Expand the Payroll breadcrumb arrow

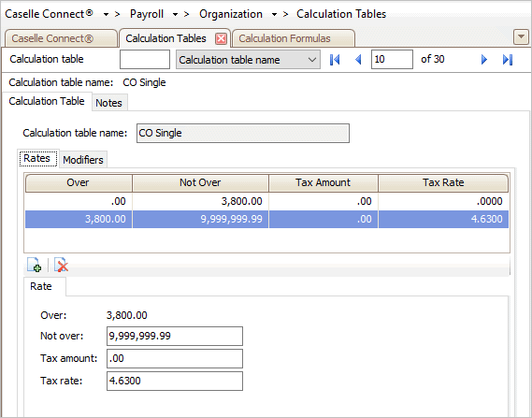pos(175,14)
